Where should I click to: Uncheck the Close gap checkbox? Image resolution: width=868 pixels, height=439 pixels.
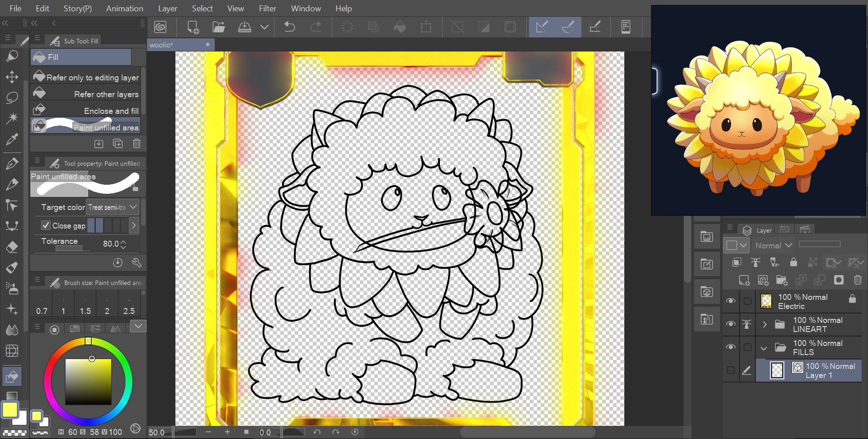point(46,225)
